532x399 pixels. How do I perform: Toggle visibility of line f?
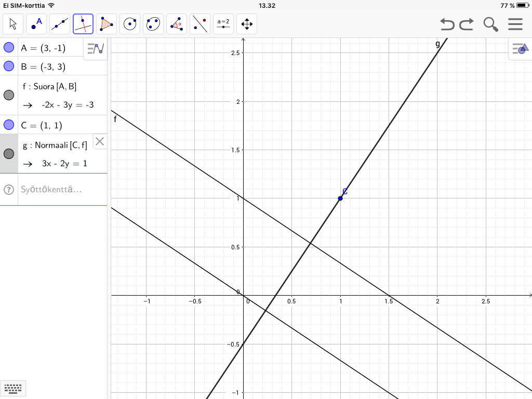9,95
